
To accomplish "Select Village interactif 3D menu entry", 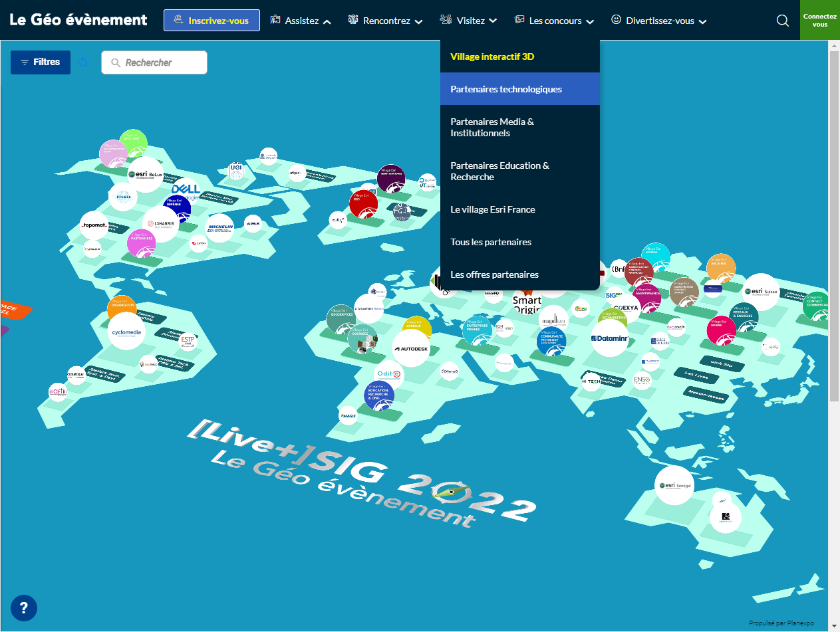I will [520, 56].
